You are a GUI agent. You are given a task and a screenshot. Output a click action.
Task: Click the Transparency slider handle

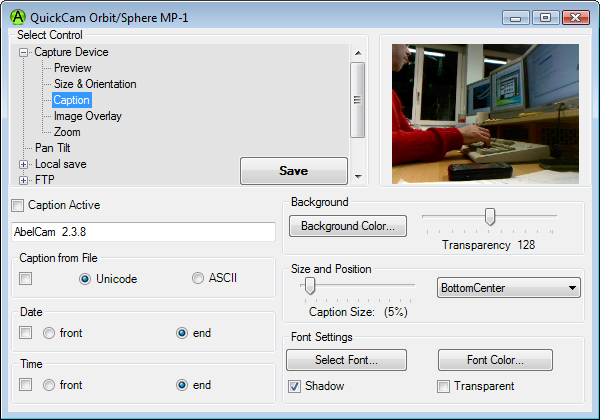[x=490, y=216]
